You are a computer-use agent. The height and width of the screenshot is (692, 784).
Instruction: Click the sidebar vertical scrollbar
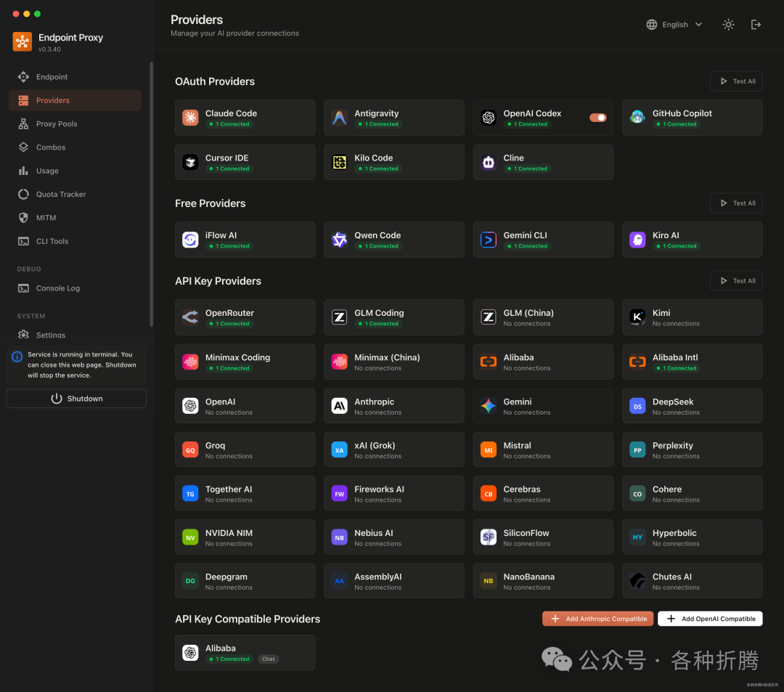[151, 194]
